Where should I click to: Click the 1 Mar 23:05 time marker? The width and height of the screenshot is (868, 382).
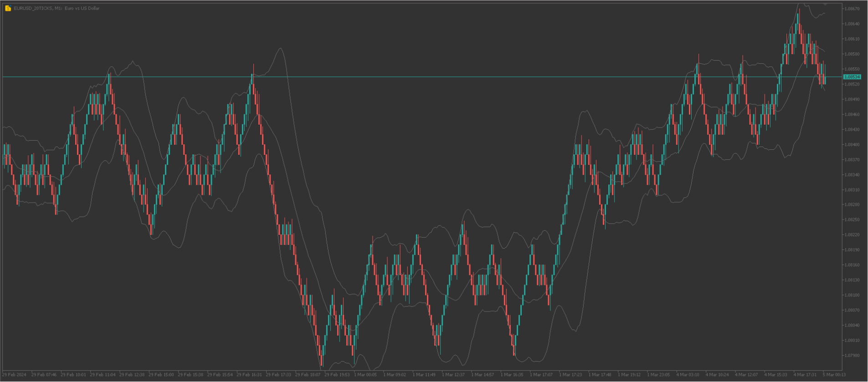coord(658,375)
